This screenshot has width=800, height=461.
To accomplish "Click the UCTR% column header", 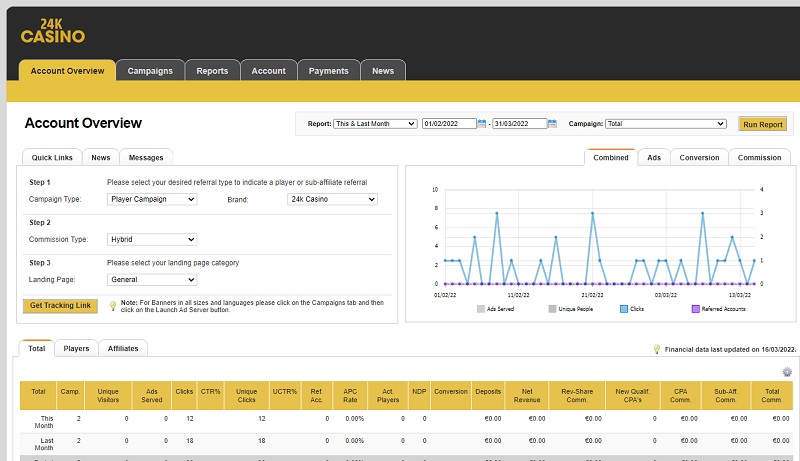I will click(x=285, y=396).
